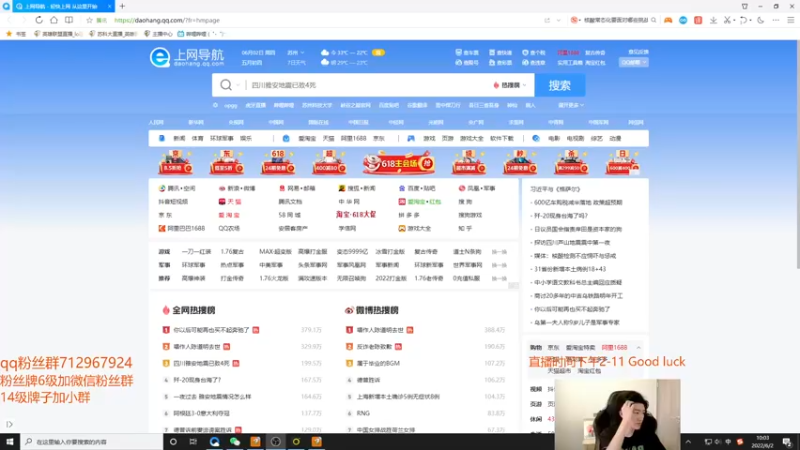Select the 体育 category tab
This screenshot has height=450, width=800.
tap(197, 138)
